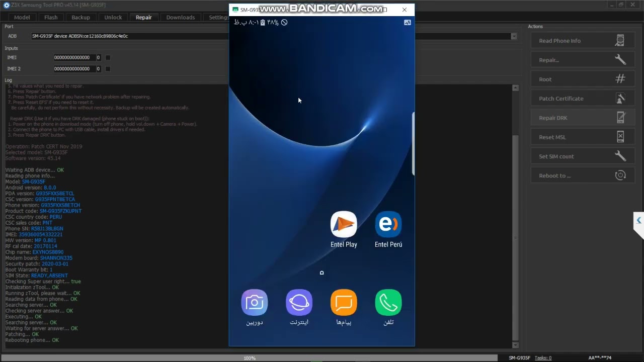Open the Samsung Internet browser (اینترنت)
Viewport: 644px width, 362px height.
pyautogui.click(x=299, y=303)
